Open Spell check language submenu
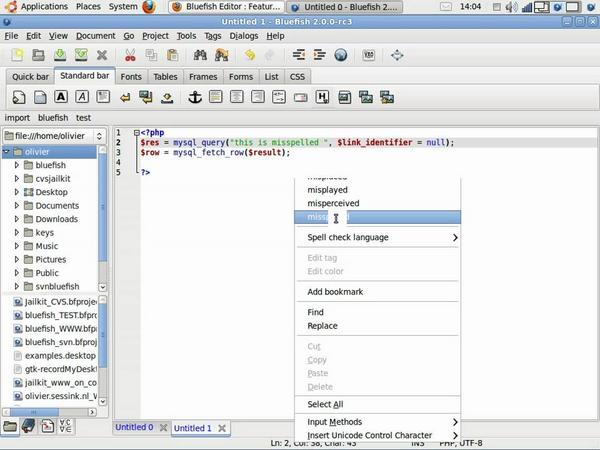This screenshot has height=450, width=600. (x=378, y=237)
